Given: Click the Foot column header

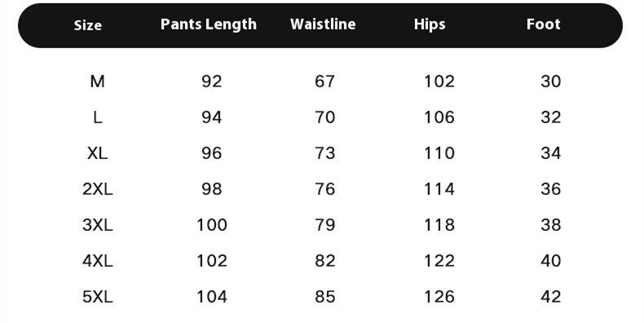Looking at the screenshot, I should (x=544, y=24).
